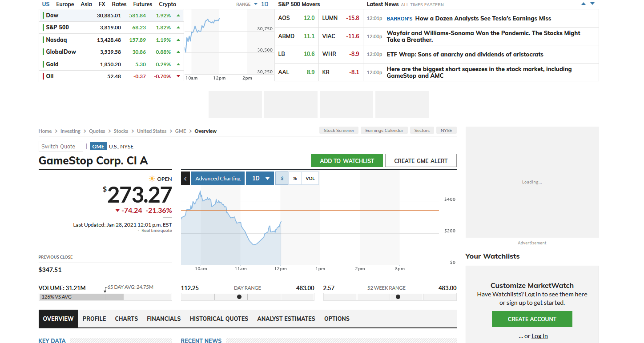Open Advanced Charting
Image resolution: width=644 pixels, height=343 pixels.
(218, 178)
